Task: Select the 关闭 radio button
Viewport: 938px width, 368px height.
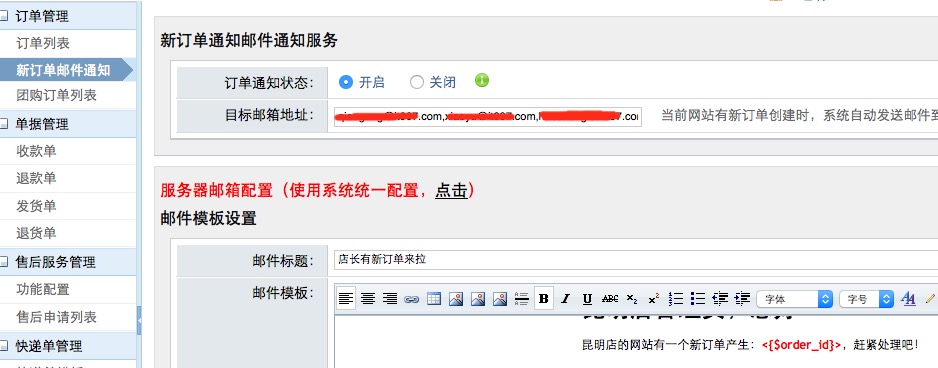Action: coord(416,83)
